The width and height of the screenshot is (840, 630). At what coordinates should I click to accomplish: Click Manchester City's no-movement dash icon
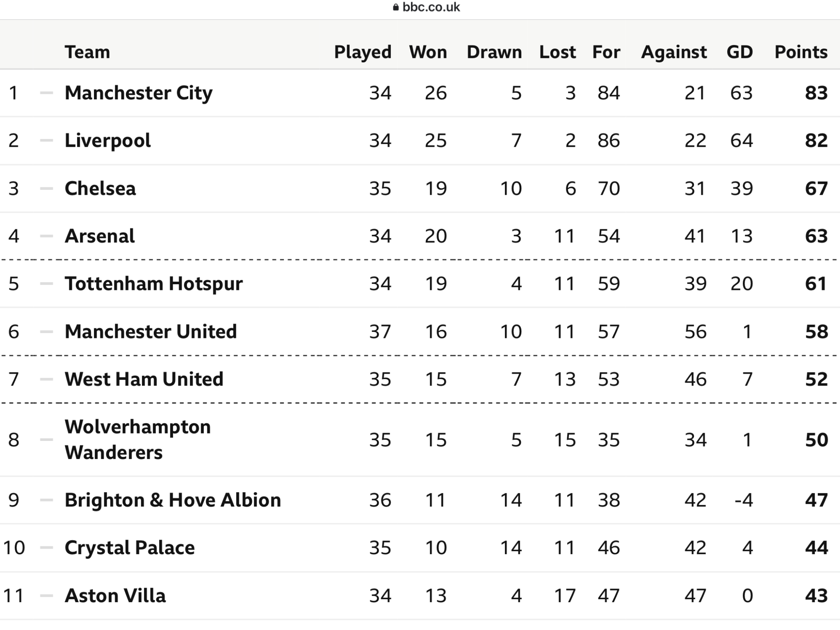[46, 93]
